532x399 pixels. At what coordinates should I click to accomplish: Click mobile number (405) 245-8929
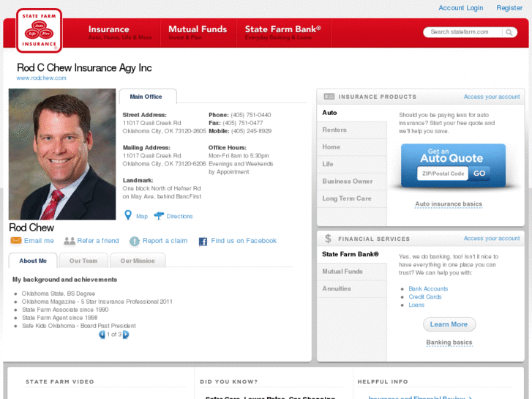pyautogui.click(x=251, y=131)
